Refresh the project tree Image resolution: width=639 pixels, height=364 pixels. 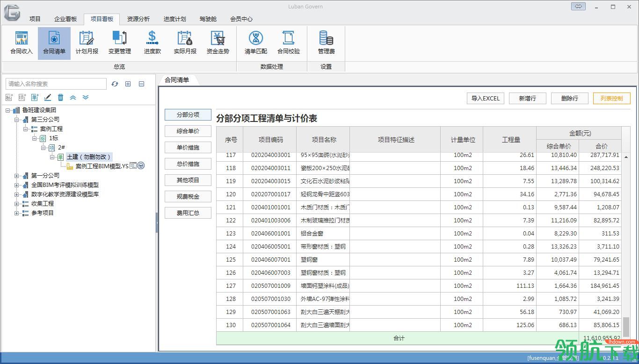115,84
